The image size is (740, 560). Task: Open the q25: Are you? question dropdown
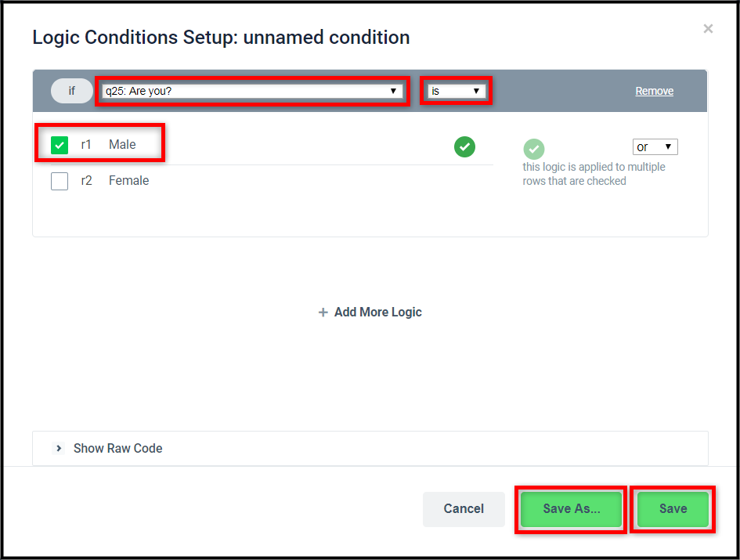[252, 91]
